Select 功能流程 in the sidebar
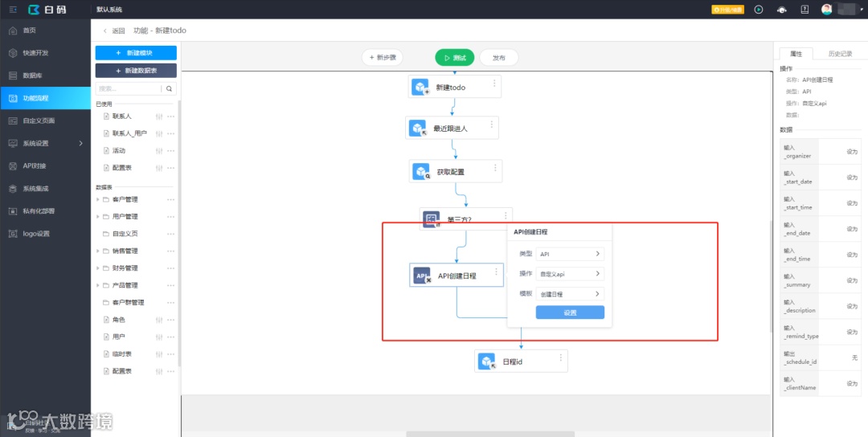The width and height of the screenshot is (868, 437). click(x=45, y=98)
